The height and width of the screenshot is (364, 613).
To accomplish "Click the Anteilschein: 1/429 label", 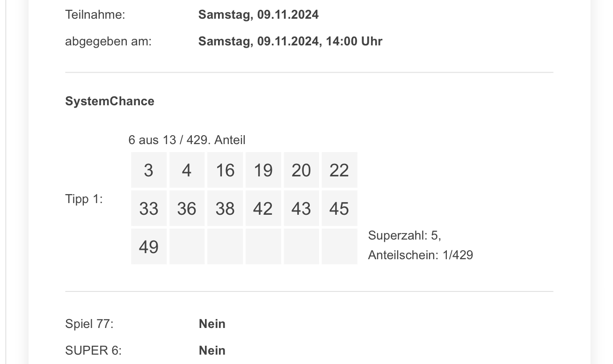I will [421, 255].
